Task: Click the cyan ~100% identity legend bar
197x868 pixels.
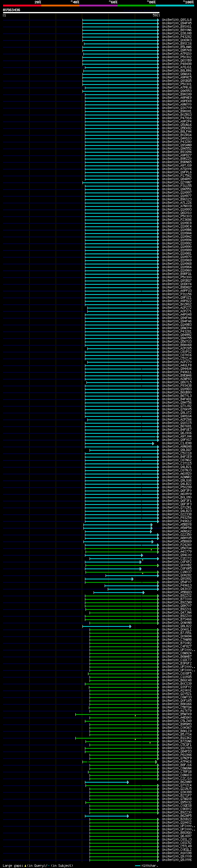Action: coord(175,6)
